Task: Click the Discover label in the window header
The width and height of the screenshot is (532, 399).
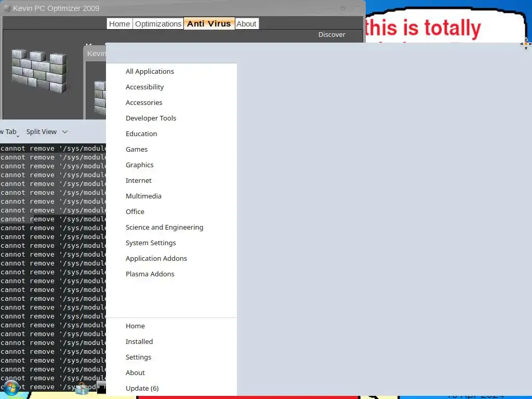Action: 331,35
